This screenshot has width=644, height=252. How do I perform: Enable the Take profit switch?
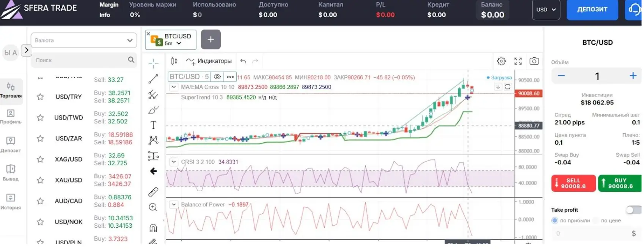pos(633,210)
